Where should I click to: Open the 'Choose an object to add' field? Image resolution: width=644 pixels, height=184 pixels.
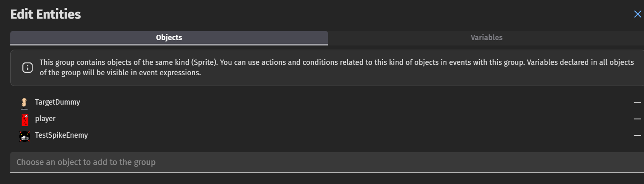click(x=327, y=162)
